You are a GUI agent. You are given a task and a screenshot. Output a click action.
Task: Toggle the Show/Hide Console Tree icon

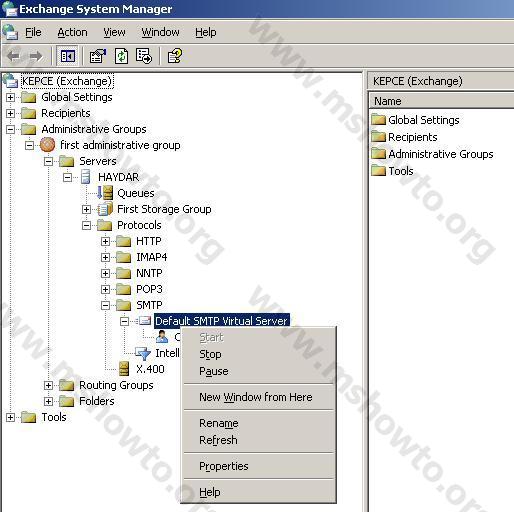coord(68,56)
